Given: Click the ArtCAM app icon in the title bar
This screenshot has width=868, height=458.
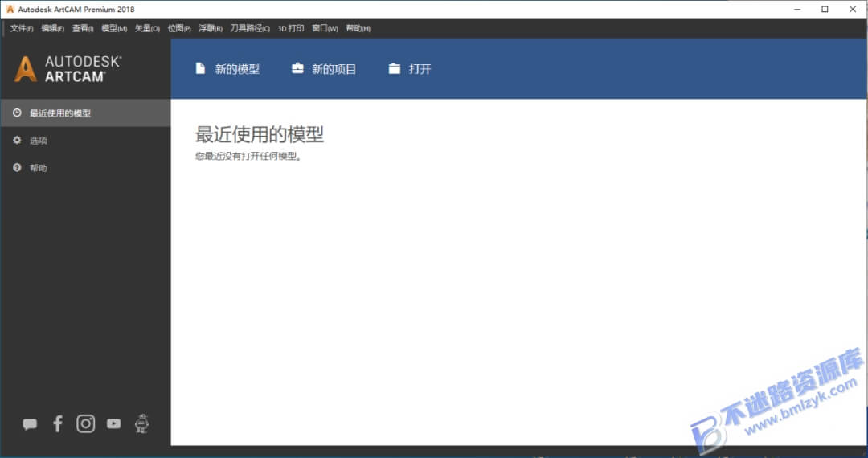Looking at the screenshot, I should [10, 9].
